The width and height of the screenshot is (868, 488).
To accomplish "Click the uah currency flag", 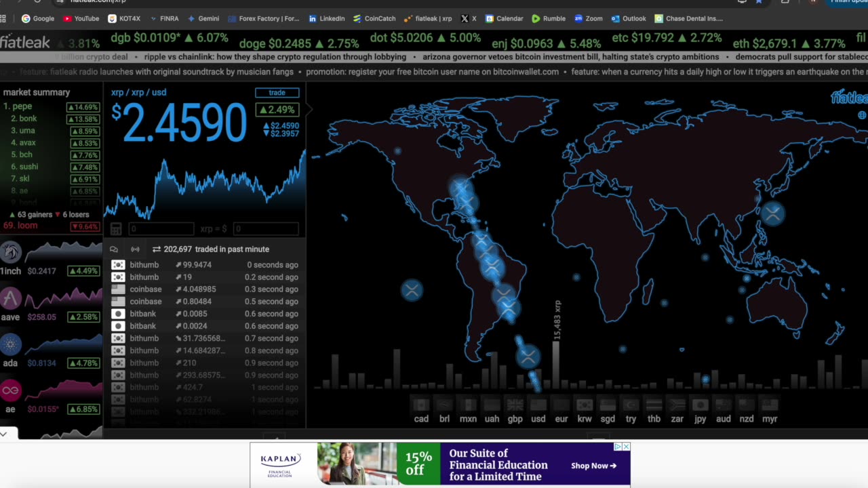I will tap(492, 405).
